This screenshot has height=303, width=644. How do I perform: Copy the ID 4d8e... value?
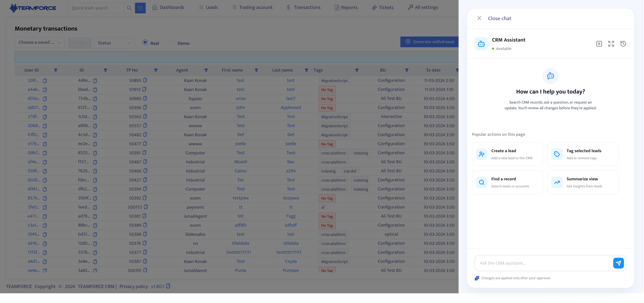click(x=95, y=81)
